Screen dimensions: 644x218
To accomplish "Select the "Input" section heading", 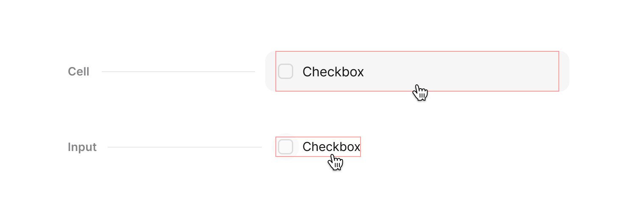I will [82, 147].
